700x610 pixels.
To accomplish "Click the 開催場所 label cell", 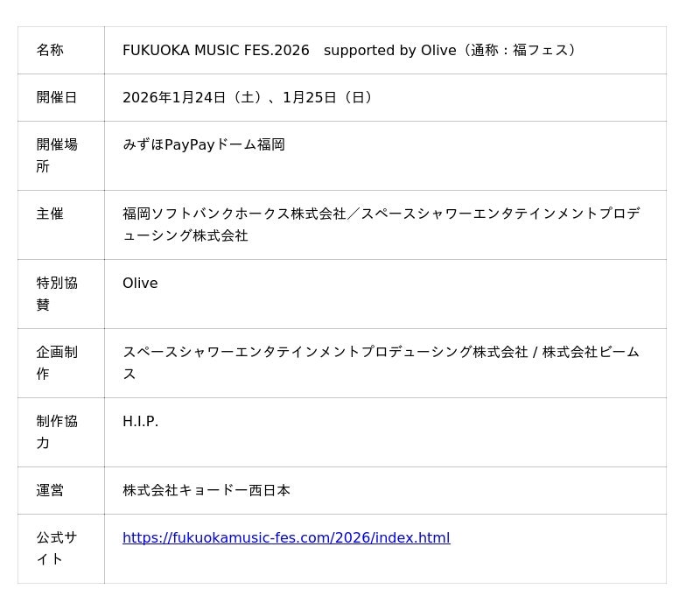I will pos(57,155).
